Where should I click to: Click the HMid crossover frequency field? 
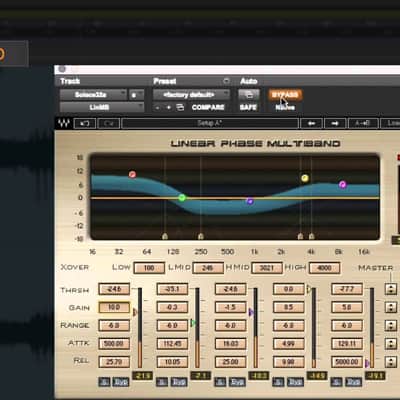tap(267, 268)
